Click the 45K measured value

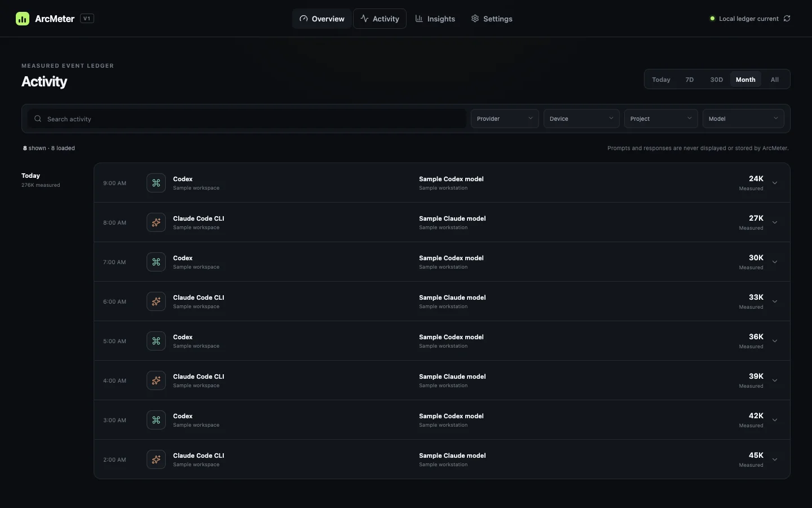756,456
